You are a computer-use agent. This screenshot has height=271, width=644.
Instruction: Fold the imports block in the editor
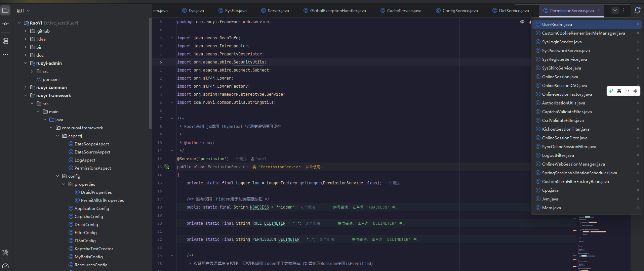172,38
